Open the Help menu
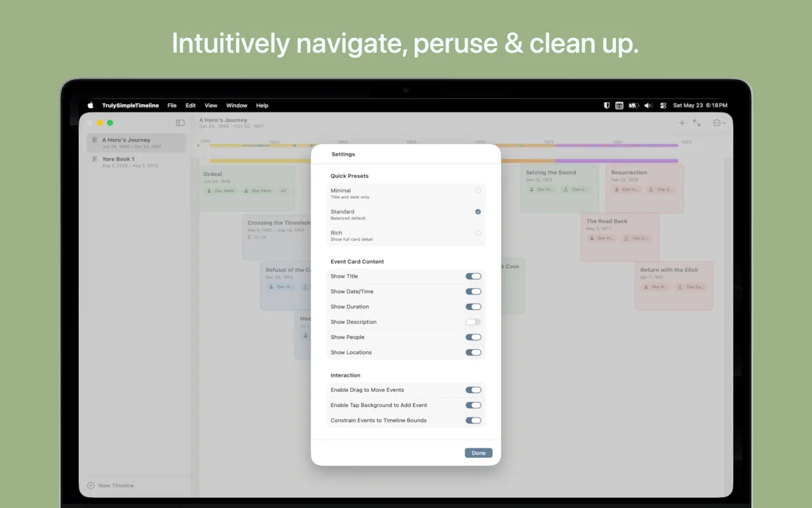The width and height of the screenshot is (812, 508). pyautogui.click(x=262, y=105)
